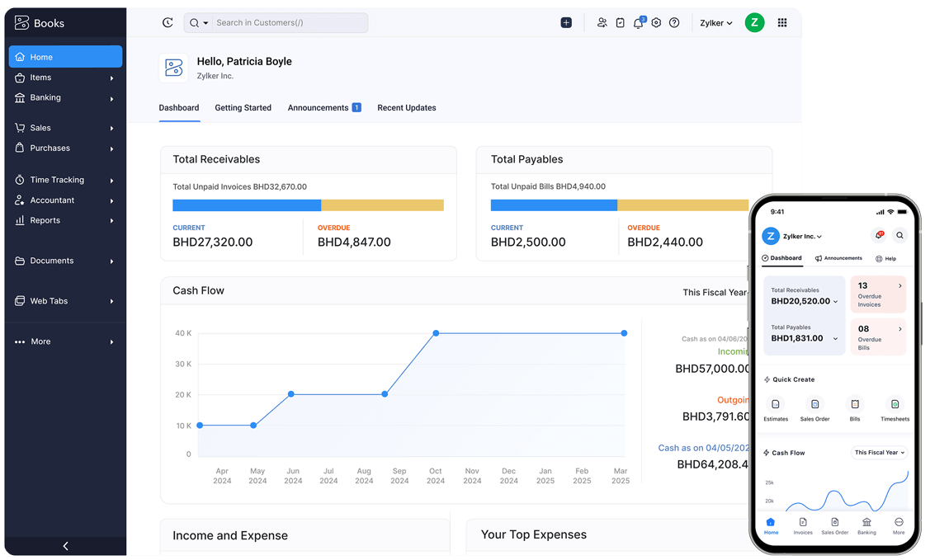This screenshot has height=560, width=930.
Task: Open notifications with the bell icon
Action: point(638,22)
